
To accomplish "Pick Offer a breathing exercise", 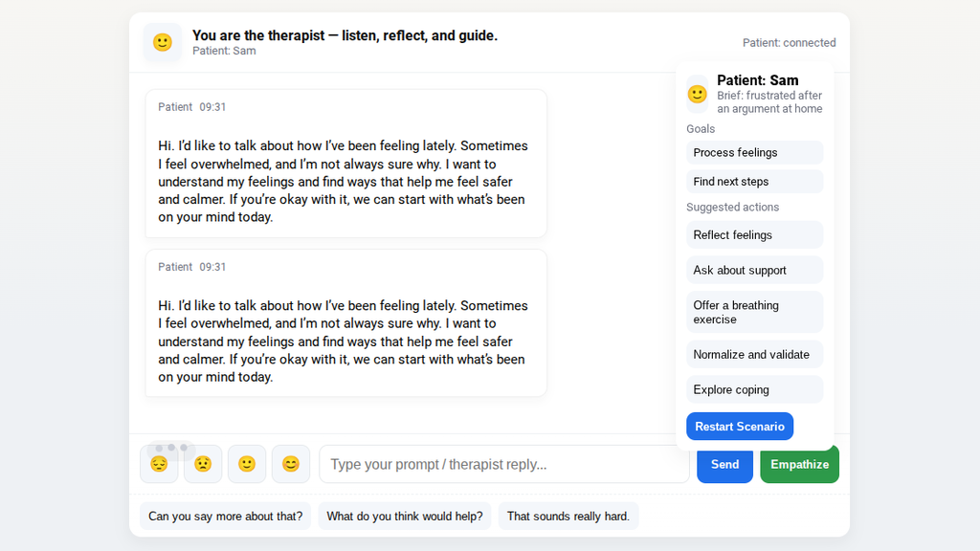I will 754,312.
